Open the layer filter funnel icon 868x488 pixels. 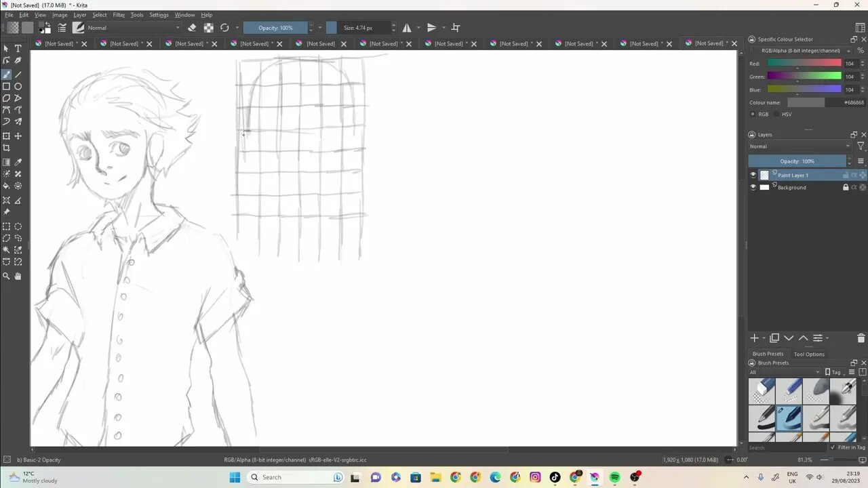pos(861,146)
